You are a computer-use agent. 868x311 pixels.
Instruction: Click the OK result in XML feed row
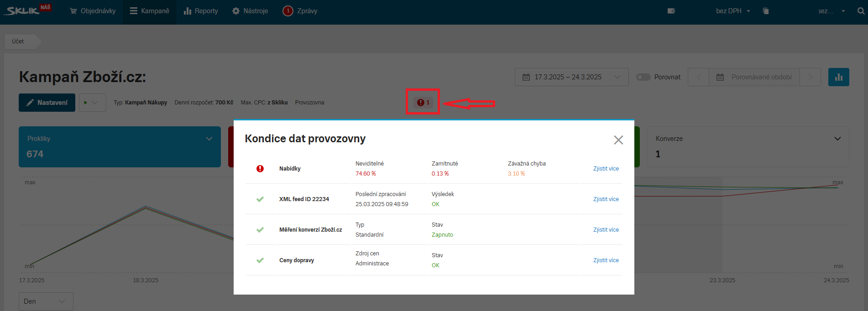click(435, 204)
